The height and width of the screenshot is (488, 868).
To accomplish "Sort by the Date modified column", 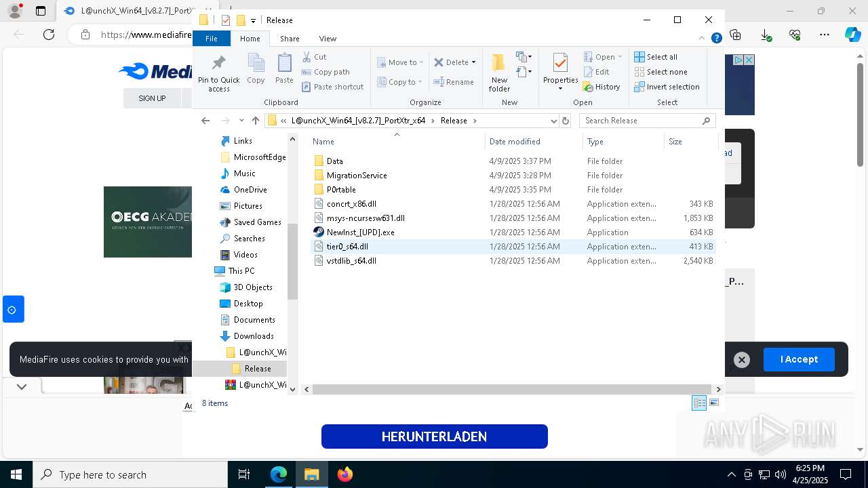I will pos(534,142).
